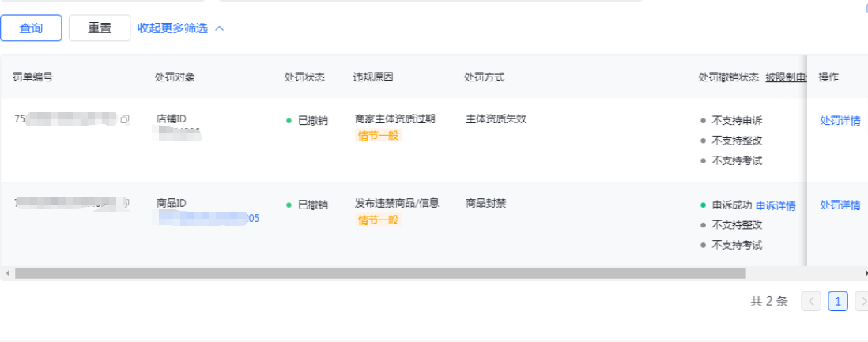
Task: Click the horizontal table scrollbar thumb
Action: click(x=379, y=273)
